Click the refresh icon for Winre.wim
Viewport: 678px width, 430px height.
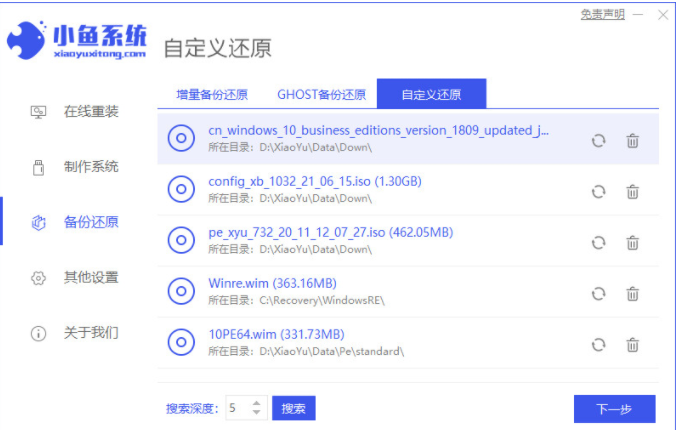[598, 293]
